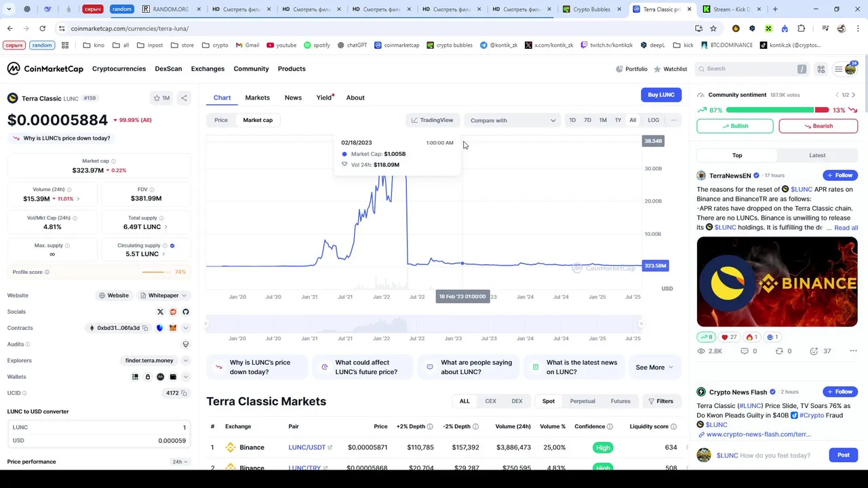868x488 pixels.
Task: Open the new tab plus button
Action: tap(775, 9)
